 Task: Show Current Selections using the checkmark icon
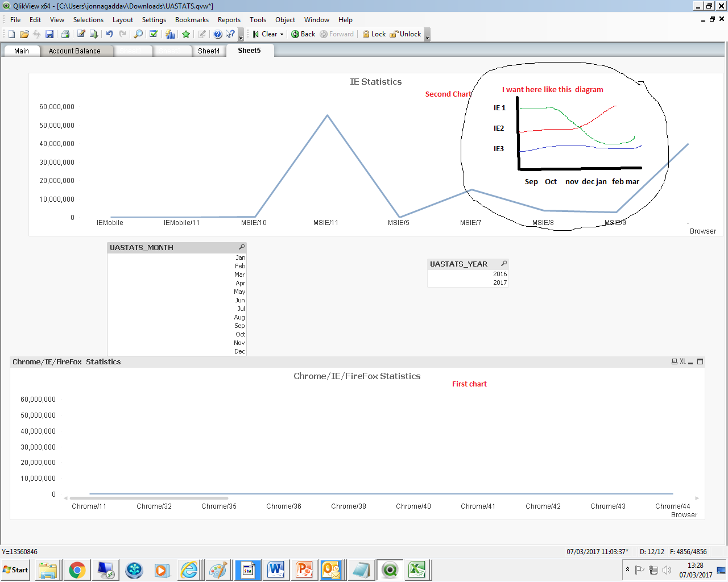[x=154, y=34]
